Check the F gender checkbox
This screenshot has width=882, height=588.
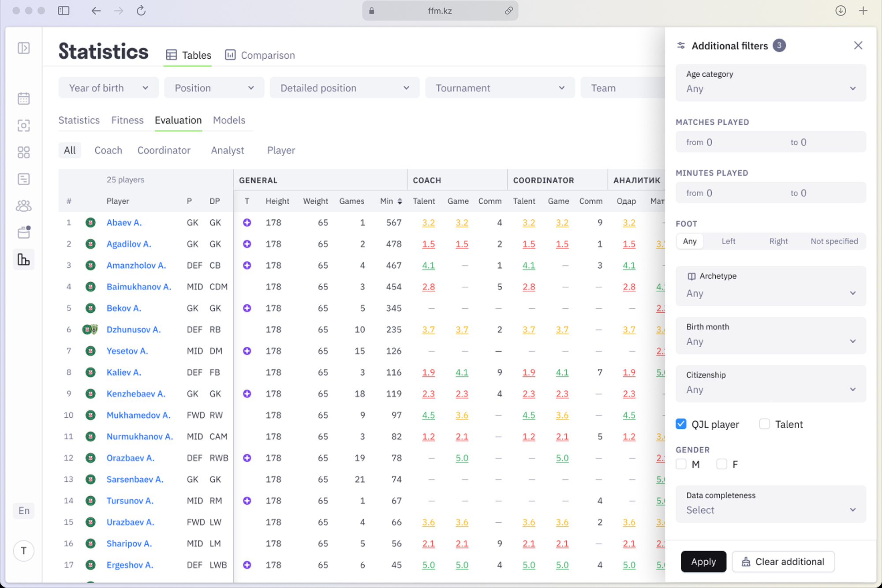coord(721,464)
